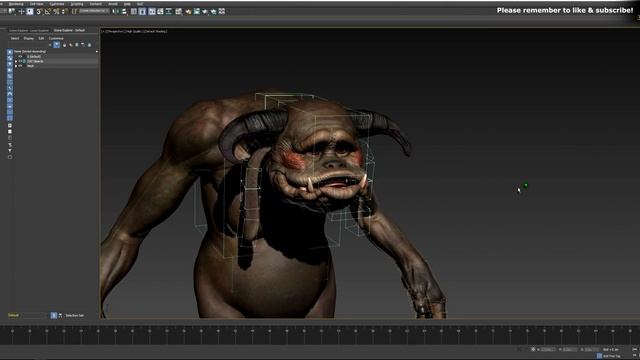The height and width of the screenshot is (360, 640).
Task: Click the Align tool icon
Action: (x=124, y=11)
